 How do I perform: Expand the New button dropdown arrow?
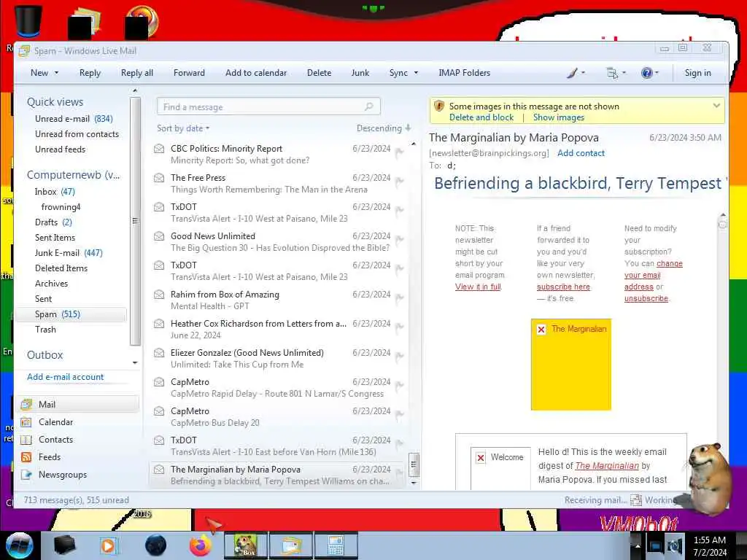pos(56,73)
